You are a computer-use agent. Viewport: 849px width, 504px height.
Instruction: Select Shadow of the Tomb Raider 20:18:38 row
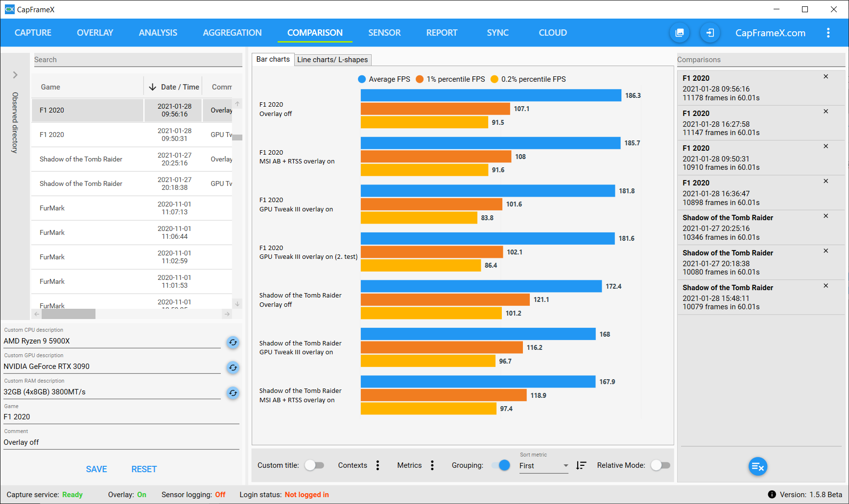point(132,183)
